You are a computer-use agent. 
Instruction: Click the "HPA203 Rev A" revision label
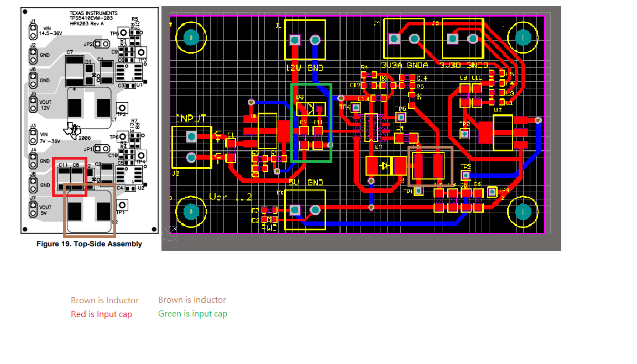click(86, 24)
